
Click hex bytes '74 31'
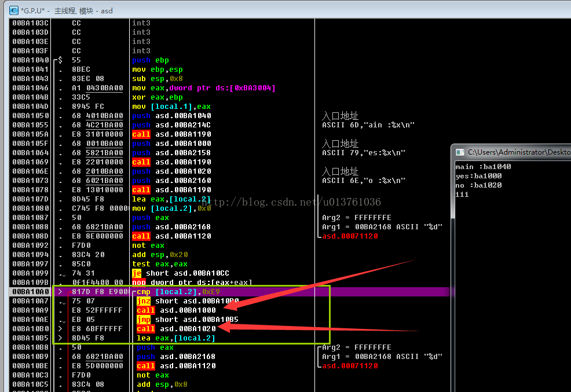pyautogui.click(x=83, y=273)
